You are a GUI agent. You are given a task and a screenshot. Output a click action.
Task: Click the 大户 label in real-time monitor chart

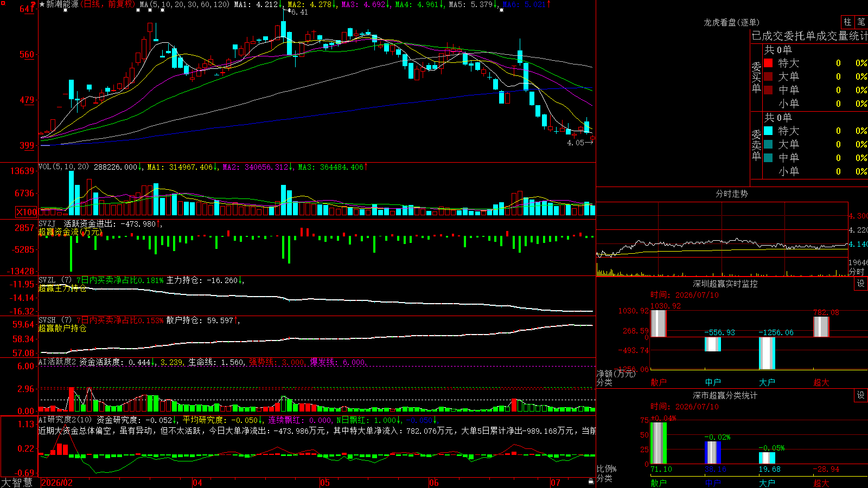click(767, 382)
